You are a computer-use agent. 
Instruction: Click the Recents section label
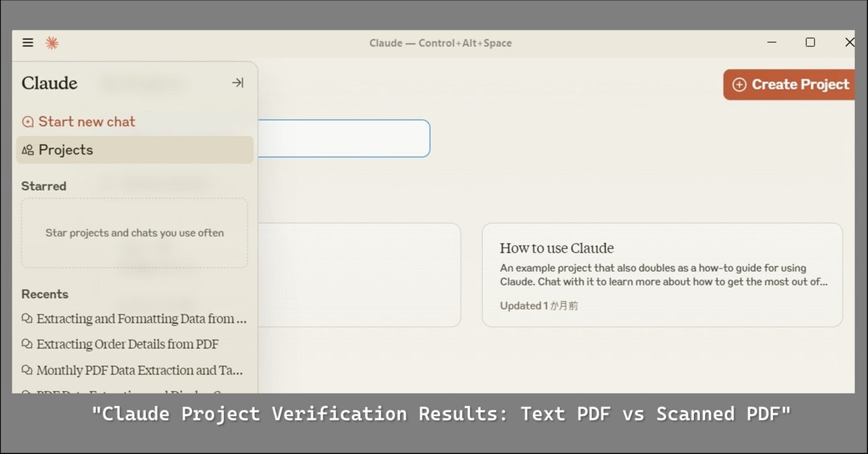(45, 294)
